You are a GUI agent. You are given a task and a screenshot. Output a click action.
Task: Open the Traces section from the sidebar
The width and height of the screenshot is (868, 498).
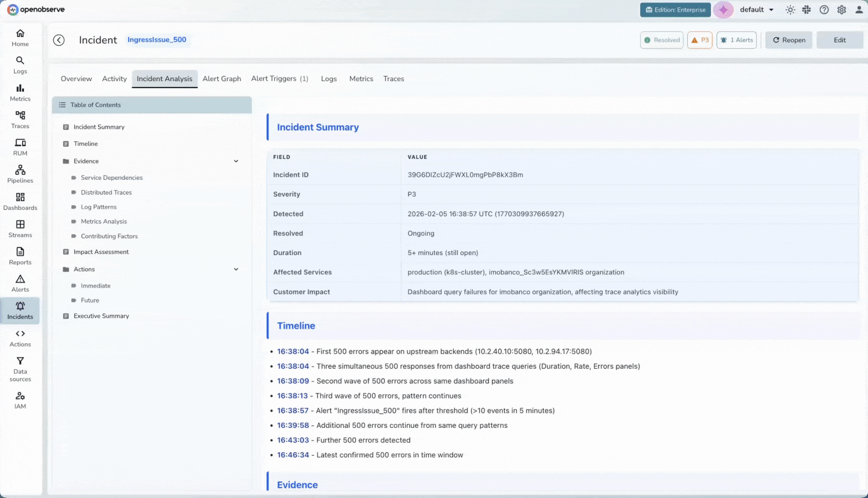point(20,119)
